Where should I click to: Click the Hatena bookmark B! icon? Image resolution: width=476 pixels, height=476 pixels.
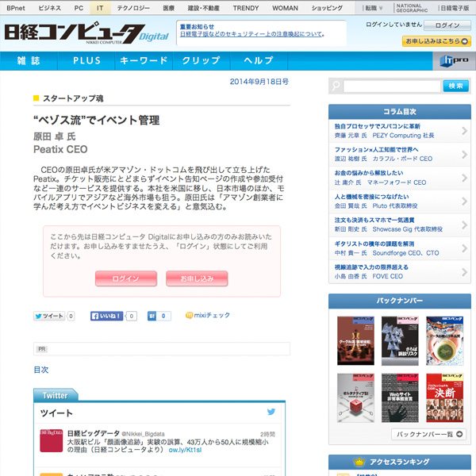click(x=152, y=316)
